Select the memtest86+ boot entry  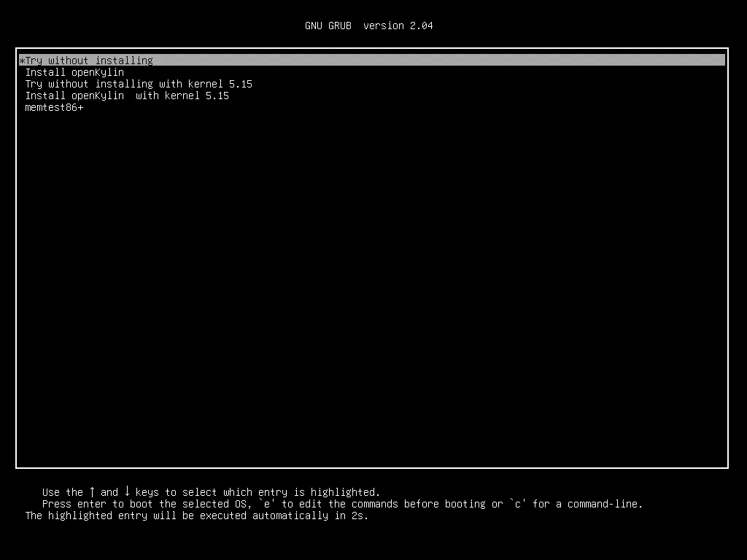coord(54,108)
